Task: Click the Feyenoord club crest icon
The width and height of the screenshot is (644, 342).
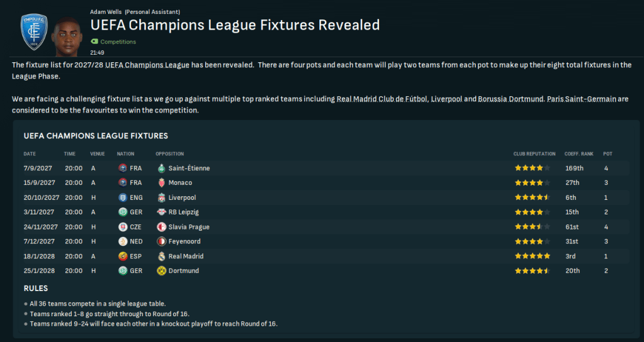Action: [162, 241]
